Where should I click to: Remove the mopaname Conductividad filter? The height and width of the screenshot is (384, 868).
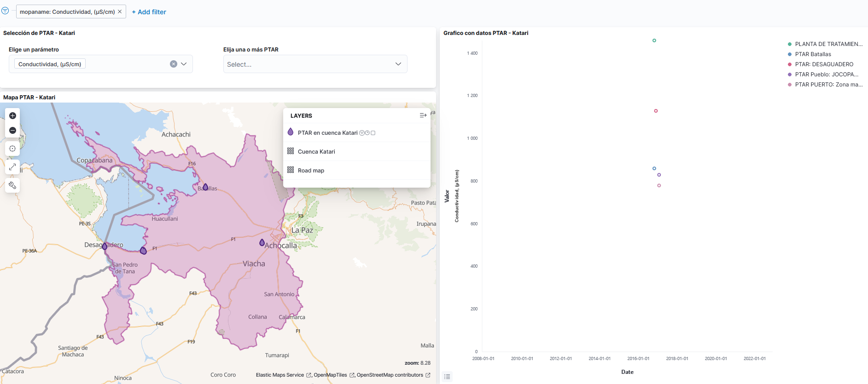pos(120,11)
